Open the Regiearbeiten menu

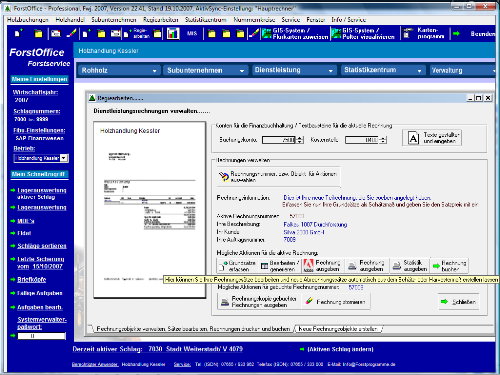[161, 20]
